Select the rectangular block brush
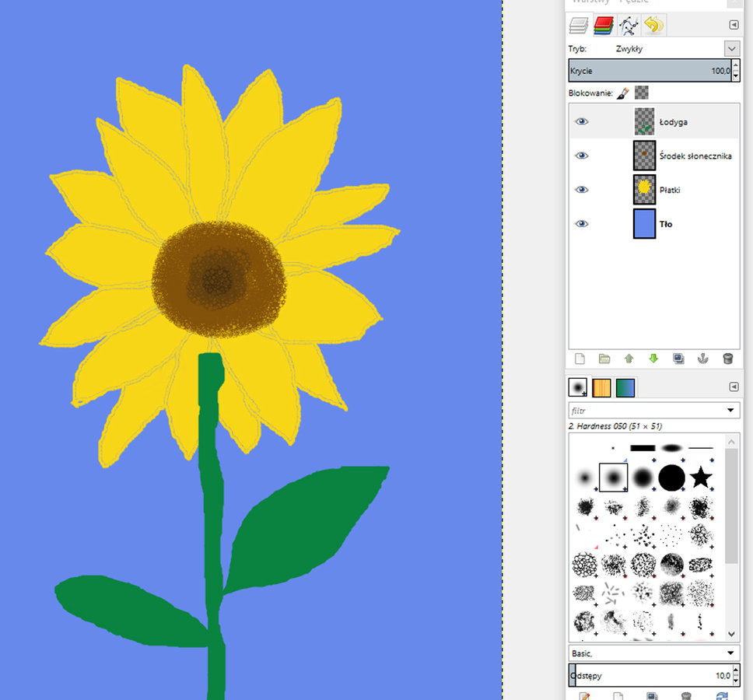The height and width of the screenshot is (700, 753). pos(643,449)
